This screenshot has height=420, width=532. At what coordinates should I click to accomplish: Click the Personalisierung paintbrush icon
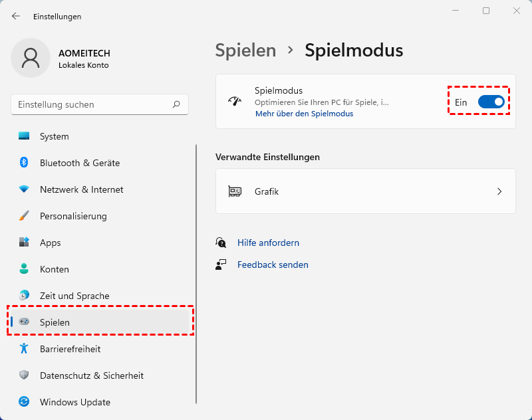[25, 216]
